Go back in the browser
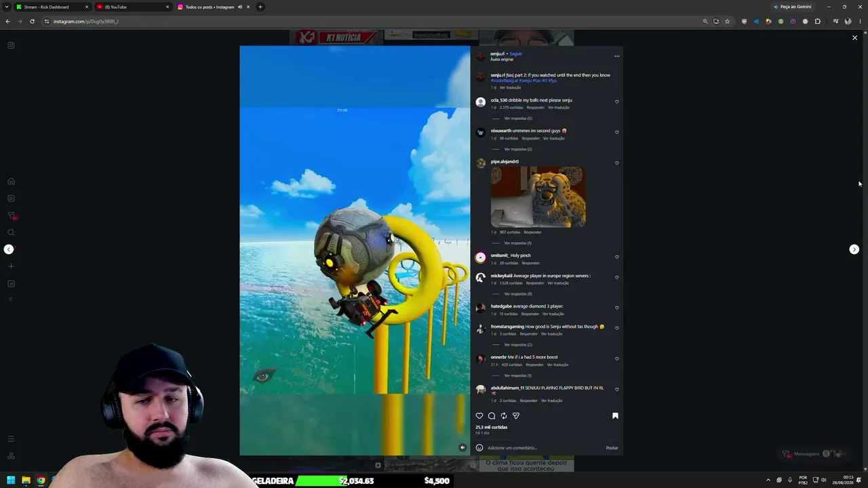The height and width of the screenshot is (488, 868). (7, 21)
